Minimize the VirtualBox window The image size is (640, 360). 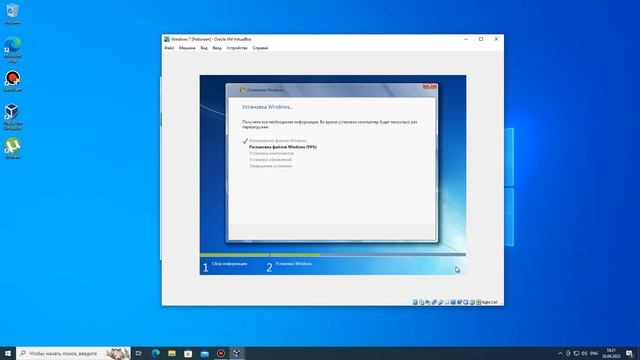coord(466,39)
